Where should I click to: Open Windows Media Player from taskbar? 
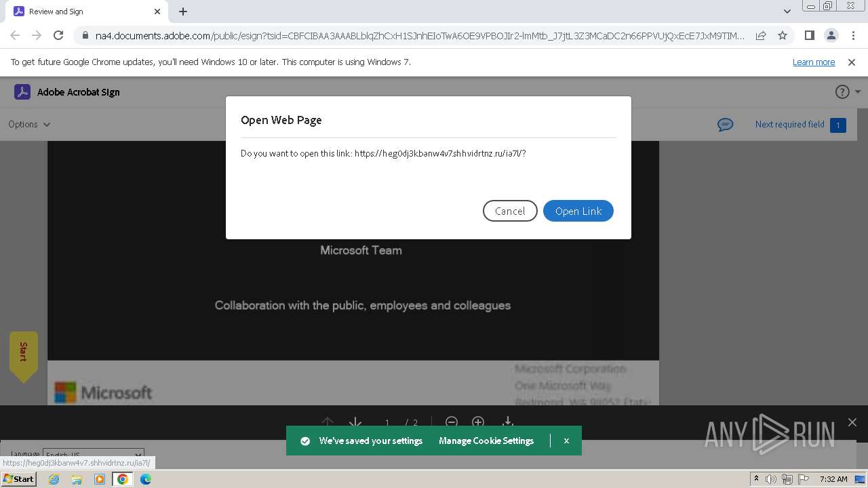click(x=100, y=479)
